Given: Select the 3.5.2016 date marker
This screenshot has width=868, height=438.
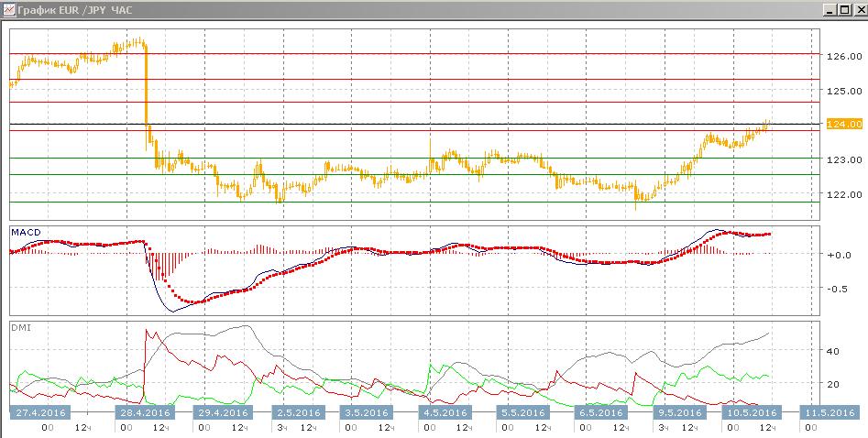Looking at the screenshot, I should [x=367, y=412].
